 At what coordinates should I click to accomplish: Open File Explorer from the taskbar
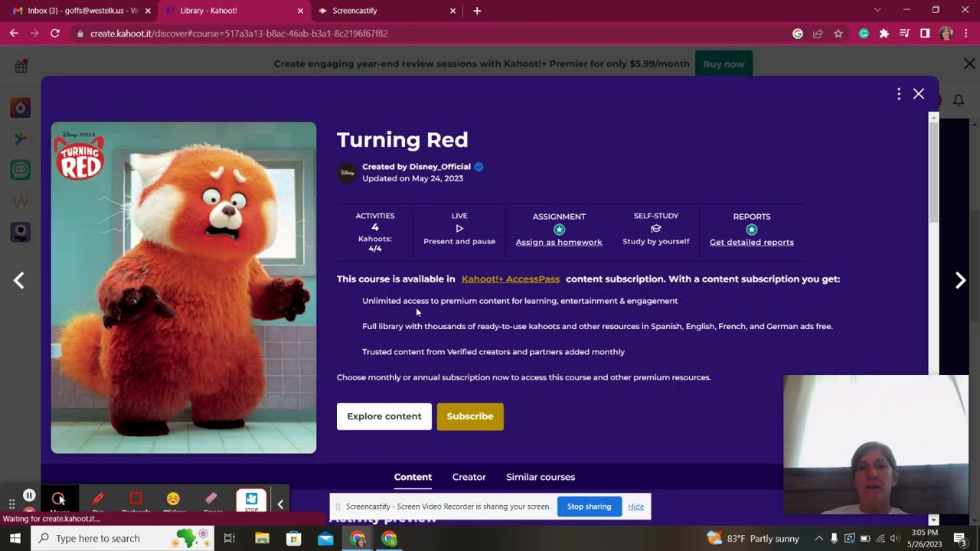click(262, 539)
